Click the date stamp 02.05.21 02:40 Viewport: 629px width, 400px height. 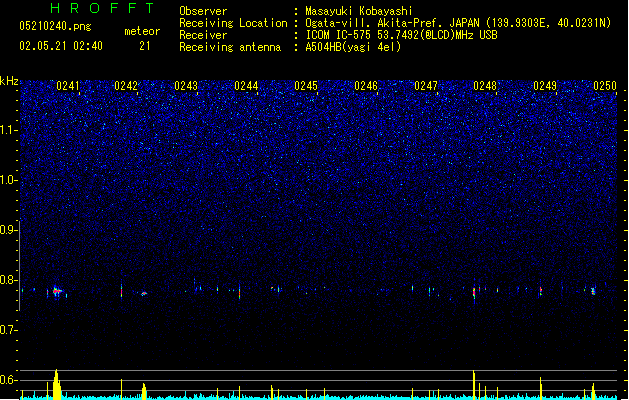pos(61,46)
